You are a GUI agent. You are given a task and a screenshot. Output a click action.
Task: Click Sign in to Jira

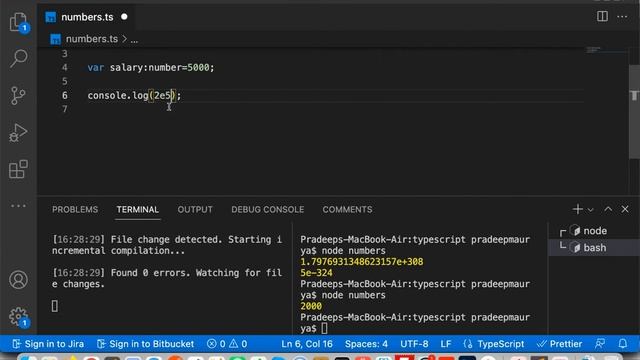tap(48, 344)
